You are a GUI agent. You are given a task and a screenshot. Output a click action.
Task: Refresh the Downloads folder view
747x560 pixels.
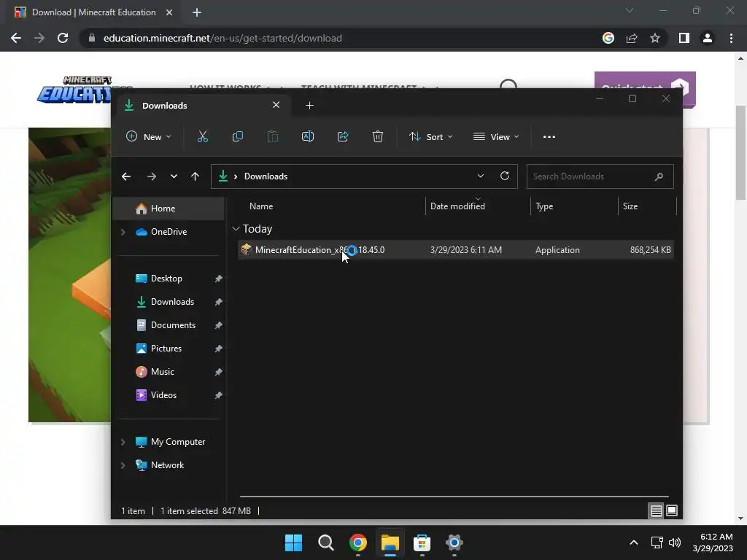pos(505,176)
